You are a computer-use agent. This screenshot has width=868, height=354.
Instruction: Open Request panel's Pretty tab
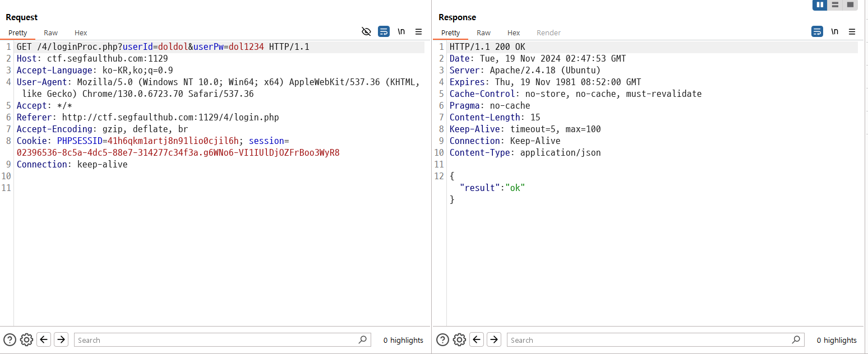(18, 32)
